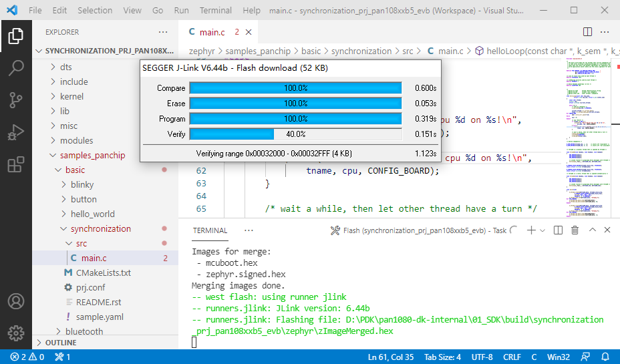620x364 pixels.
Task: Open the Edit menu
Action: (x=59, y=10)
